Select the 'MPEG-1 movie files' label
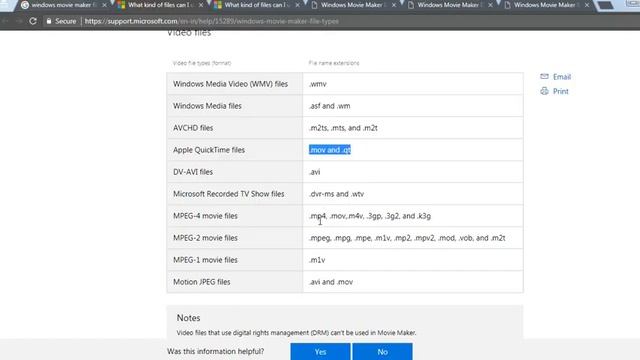The width and height of the screenshot is (640, 360). (205, 260)
